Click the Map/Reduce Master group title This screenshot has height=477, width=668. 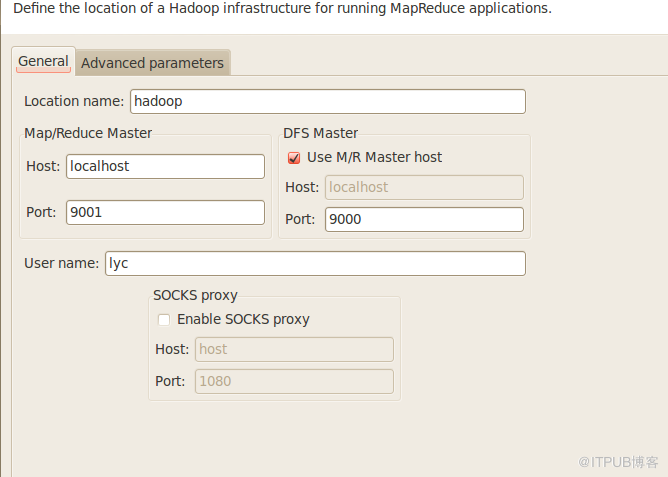[88, 133]
